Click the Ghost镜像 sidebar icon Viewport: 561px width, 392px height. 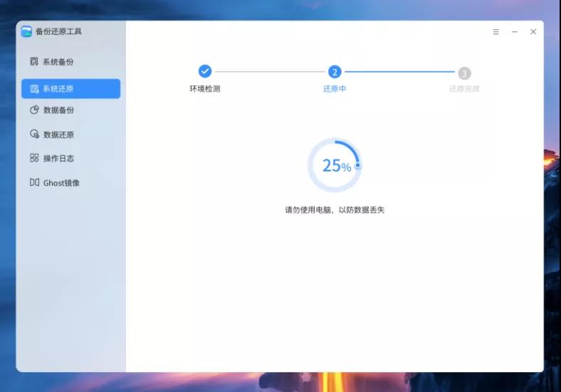click(x=34, y=183)
